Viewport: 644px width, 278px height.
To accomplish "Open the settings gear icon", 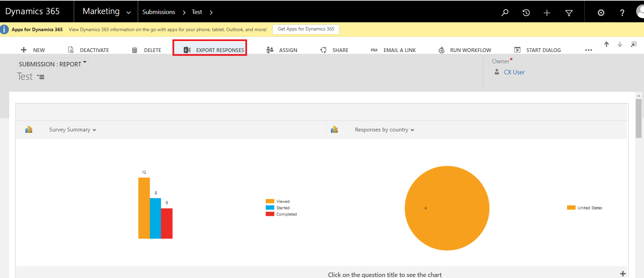I will click(x=601, y=13).
